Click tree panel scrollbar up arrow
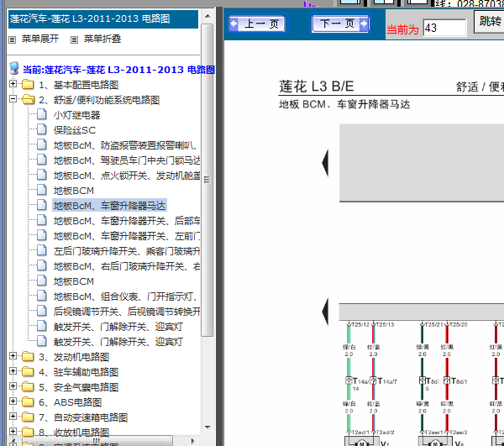This screenshot has width=504, height=446. 207,16
